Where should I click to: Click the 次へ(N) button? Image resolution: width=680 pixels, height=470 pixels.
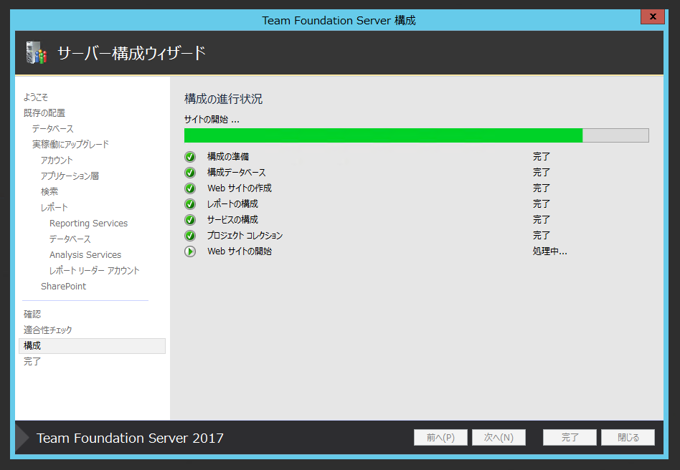click(499, 437)
